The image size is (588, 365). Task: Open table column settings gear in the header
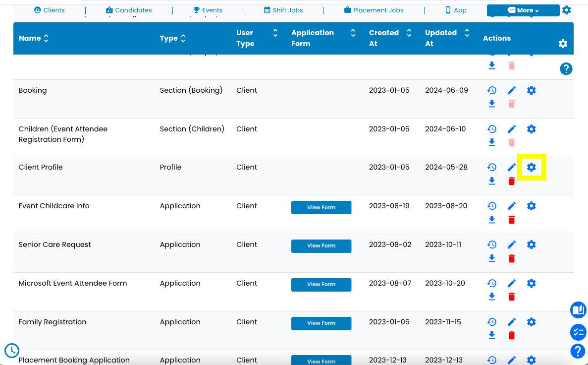pos(563,44)
